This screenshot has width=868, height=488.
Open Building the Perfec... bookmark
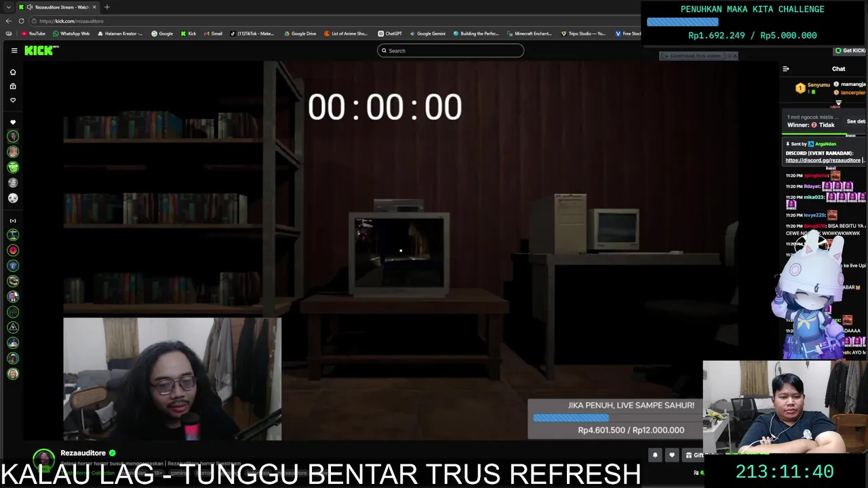pos(476,33)
